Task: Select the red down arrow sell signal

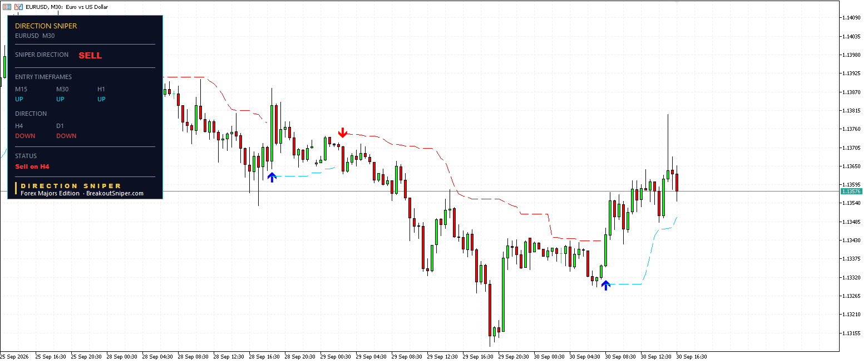Action: click(x=343, y=133)
